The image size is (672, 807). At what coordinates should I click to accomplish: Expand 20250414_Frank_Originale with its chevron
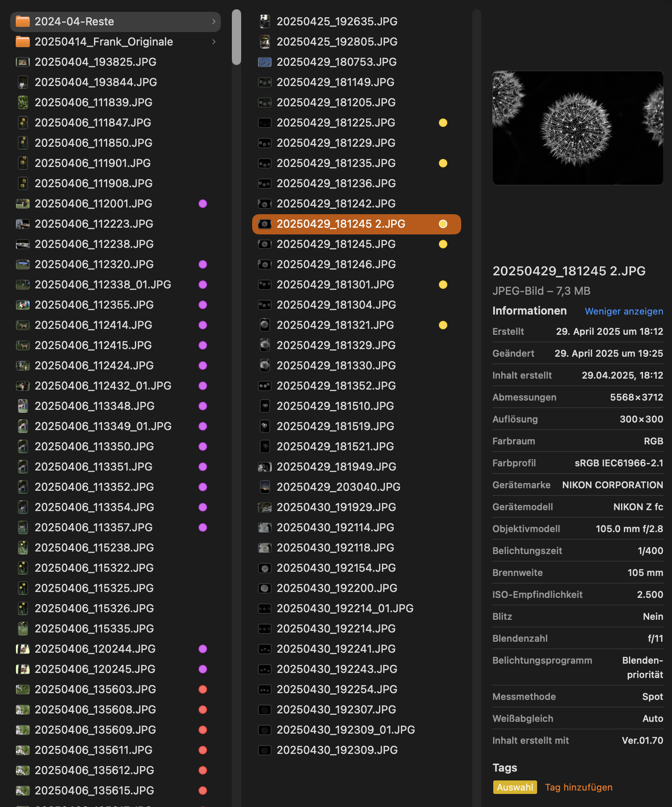pyautogui.click(x=214, y=42)
